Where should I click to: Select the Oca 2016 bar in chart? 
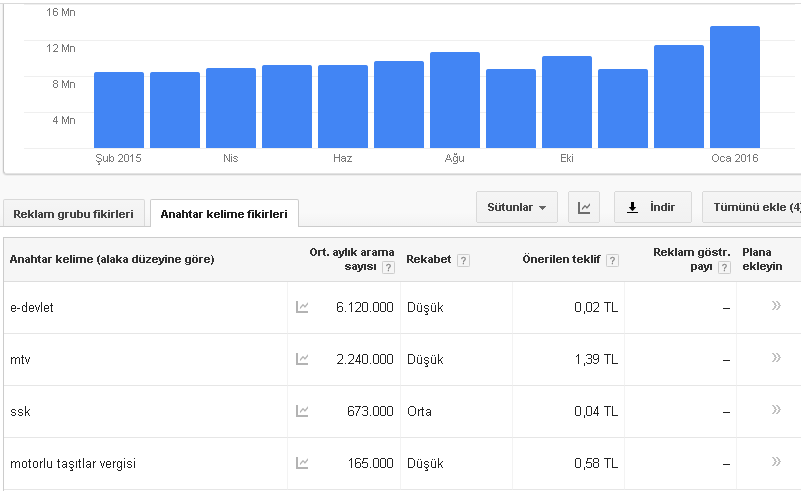tap(735, 87)
